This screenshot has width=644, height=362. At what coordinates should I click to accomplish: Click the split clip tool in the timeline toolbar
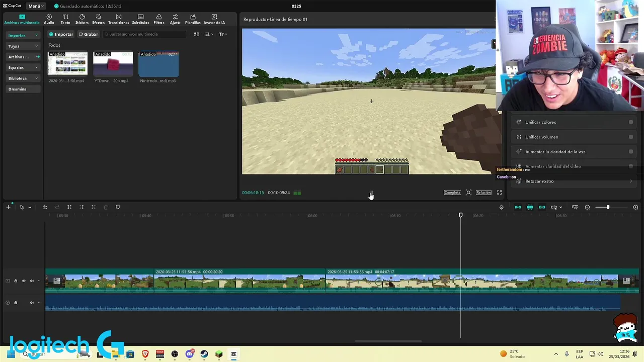point(69,207)
